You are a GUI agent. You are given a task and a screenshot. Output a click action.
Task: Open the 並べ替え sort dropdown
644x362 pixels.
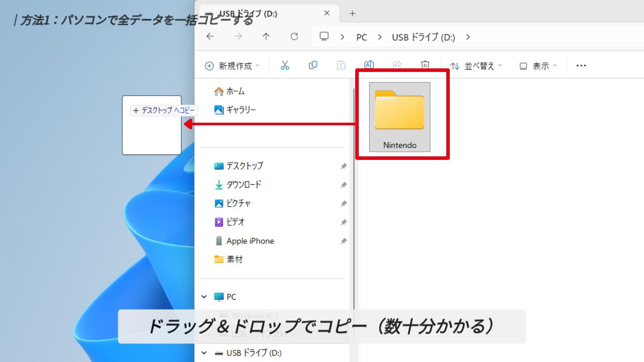(476, 66)
